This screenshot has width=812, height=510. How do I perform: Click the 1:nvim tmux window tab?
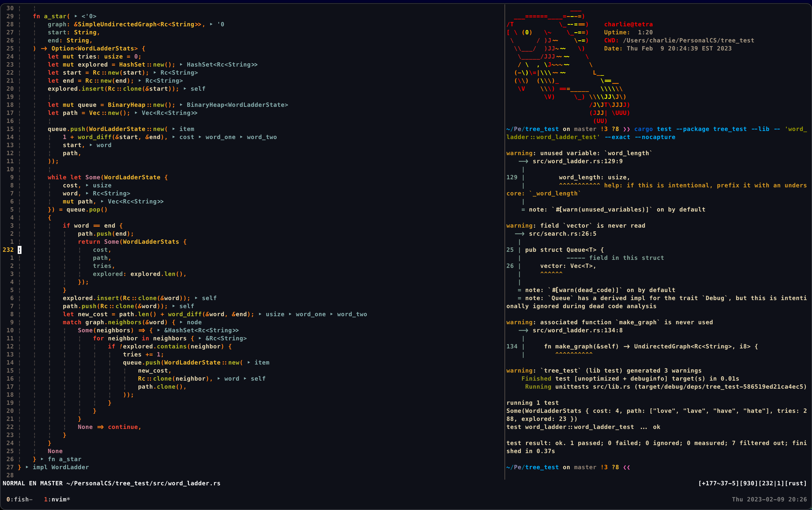point(57,499)
